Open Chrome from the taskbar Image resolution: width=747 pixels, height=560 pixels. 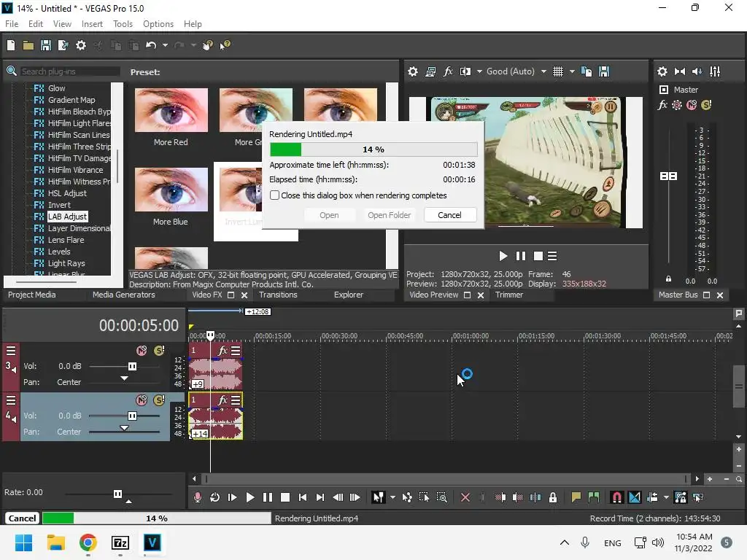point(88,542)
